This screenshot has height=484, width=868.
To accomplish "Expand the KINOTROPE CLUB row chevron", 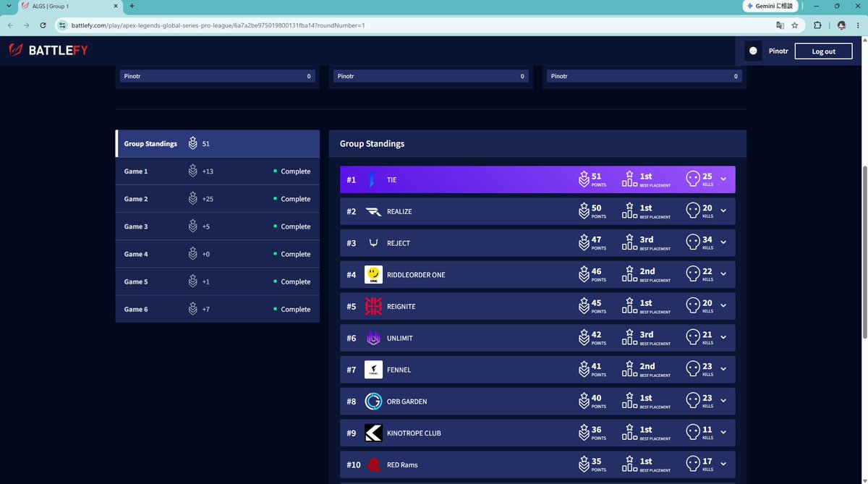I will pyautogui.click(x=723, y=433).
